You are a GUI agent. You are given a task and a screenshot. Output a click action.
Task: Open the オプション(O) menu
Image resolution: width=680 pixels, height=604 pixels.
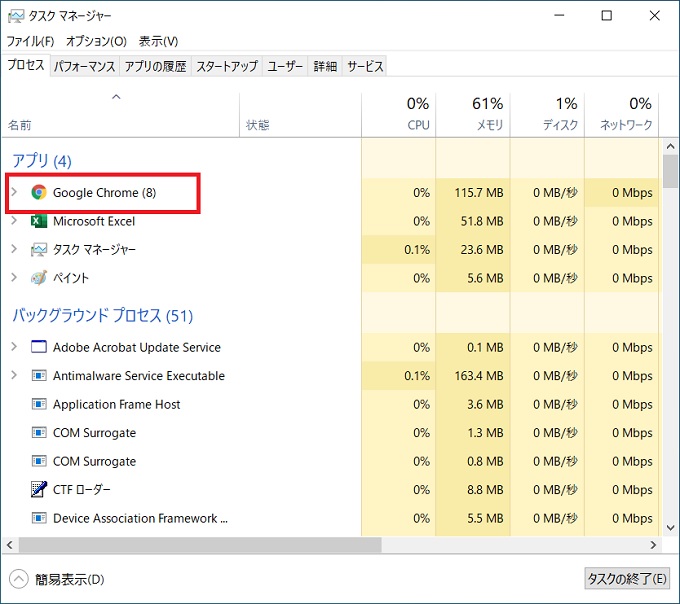tap(96, 41)
